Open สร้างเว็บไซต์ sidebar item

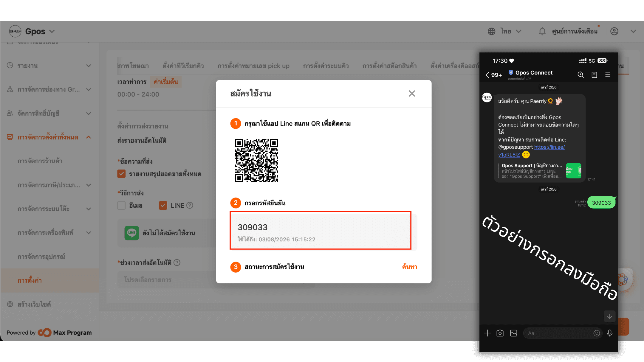click(34, 304)
